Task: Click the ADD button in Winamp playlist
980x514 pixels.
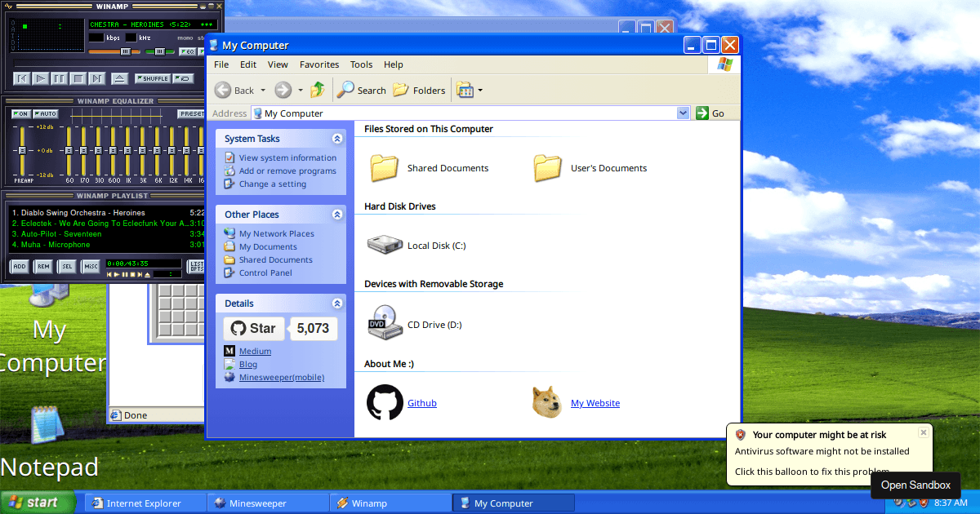Action: point(20,267)
